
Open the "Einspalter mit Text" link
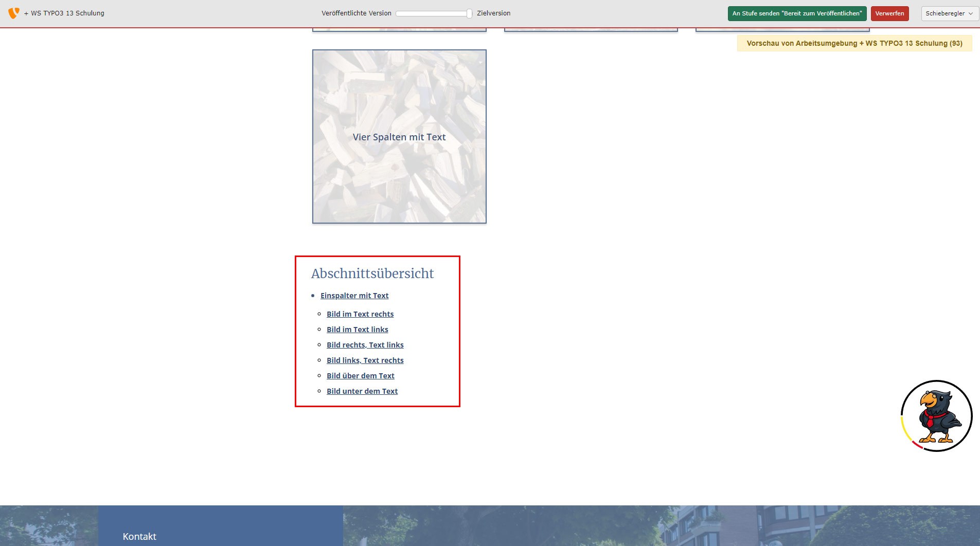pos(354,296)
